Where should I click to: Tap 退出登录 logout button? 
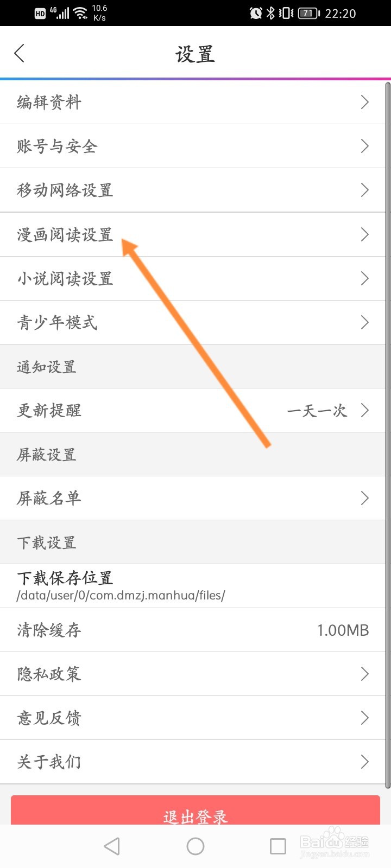click(x=195, y=810)
